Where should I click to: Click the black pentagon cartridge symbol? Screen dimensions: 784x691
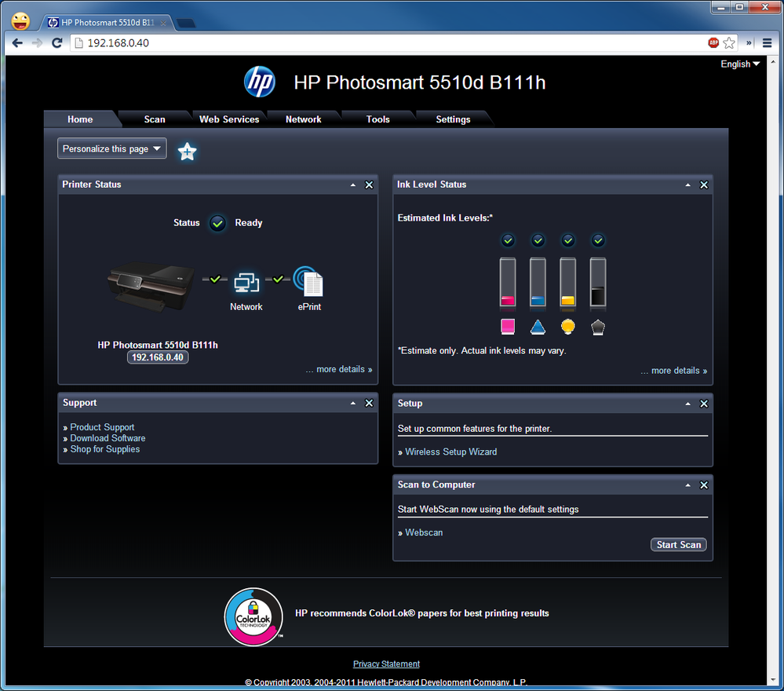coord(598,327)
